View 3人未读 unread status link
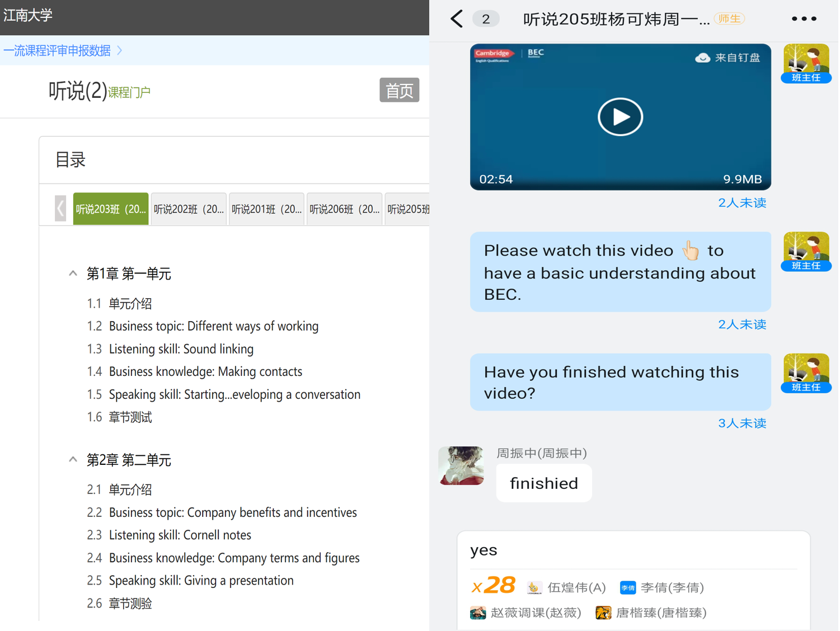Viewport: 840px width, 631px height. point(742,423)
